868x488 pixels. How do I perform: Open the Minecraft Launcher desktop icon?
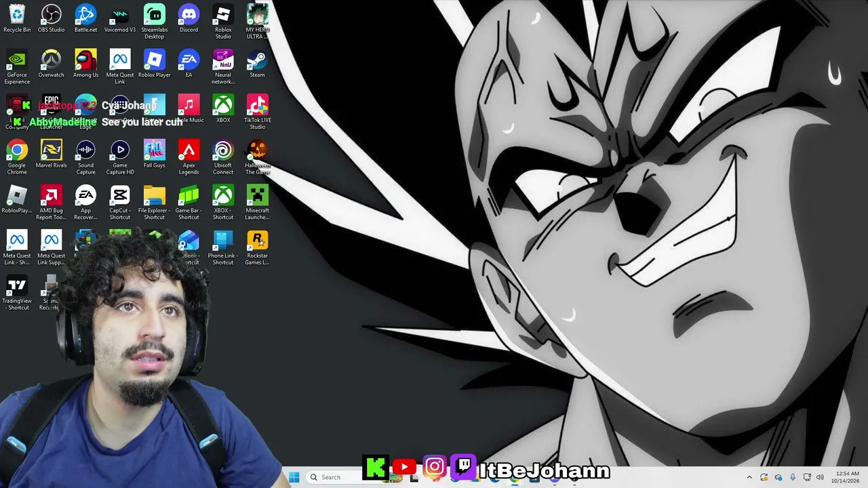[257, 203]
